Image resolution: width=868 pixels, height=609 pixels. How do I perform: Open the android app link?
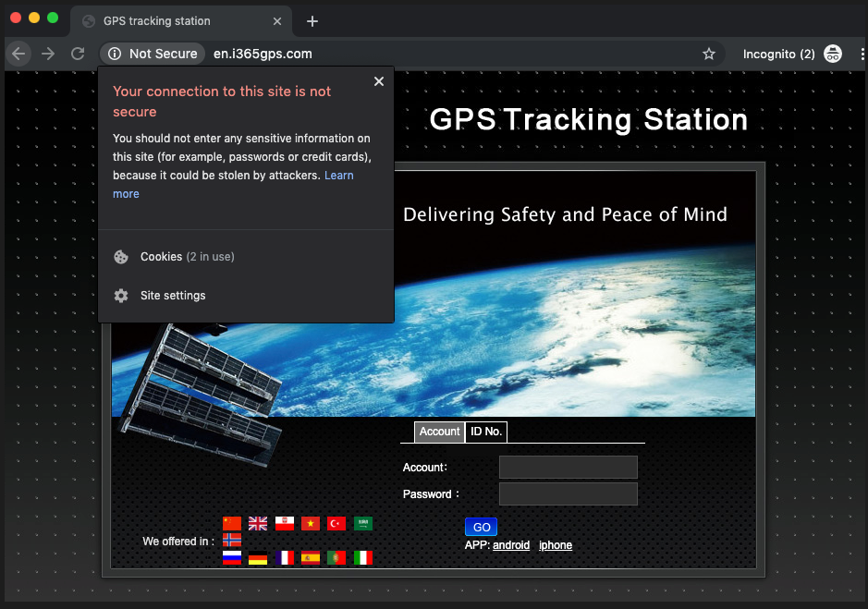tap(511, 545)
